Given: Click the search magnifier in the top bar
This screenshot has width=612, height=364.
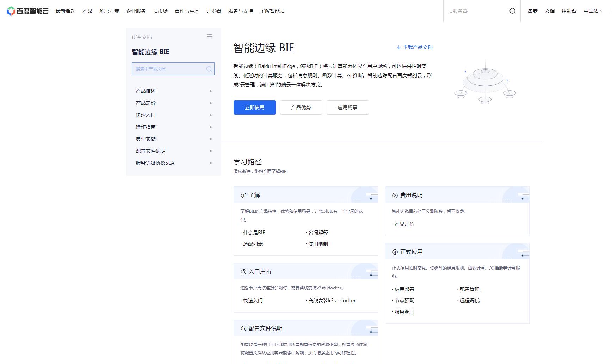Looking at the screenshot, I should pyautogui.click(x=513, y=11).
